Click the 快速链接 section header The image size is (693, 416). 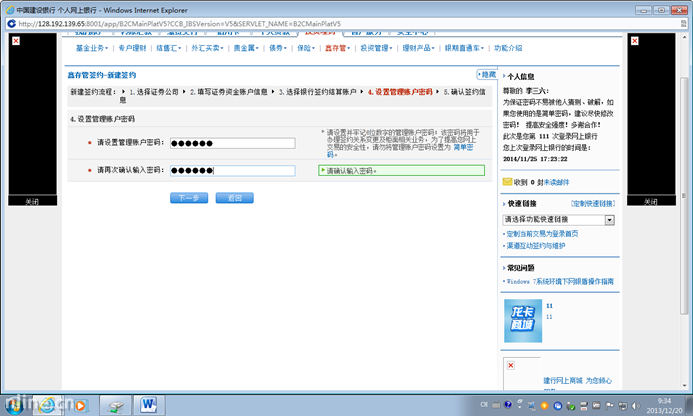(522, 203)
